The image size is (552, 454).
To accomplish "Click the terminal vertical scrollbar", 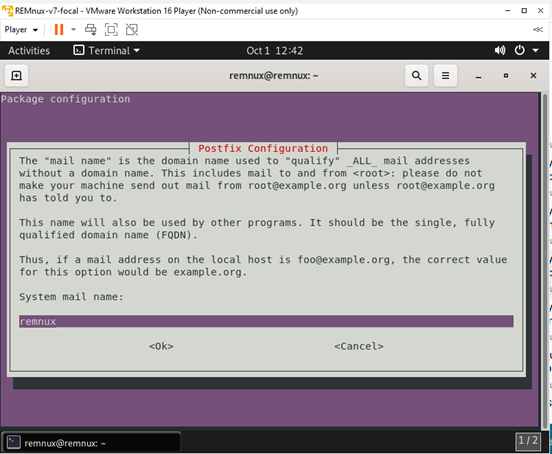I will (544, 260).
